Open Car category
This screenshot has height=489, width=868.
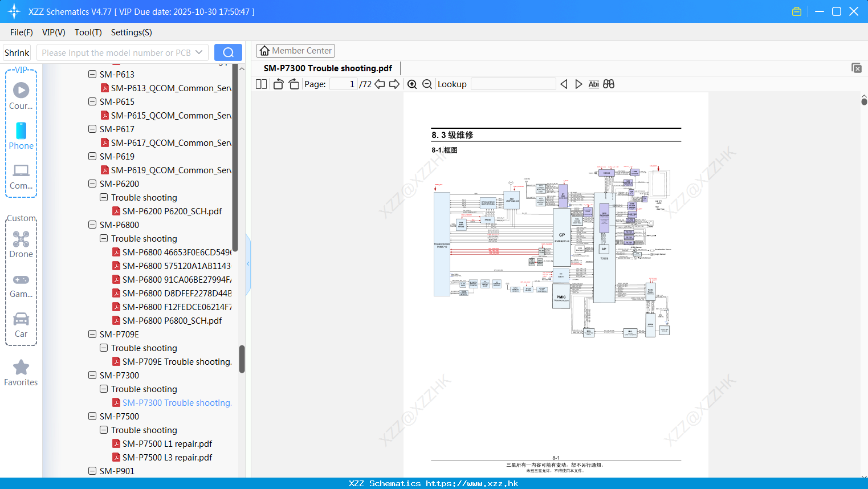click(x=21, y=325)
